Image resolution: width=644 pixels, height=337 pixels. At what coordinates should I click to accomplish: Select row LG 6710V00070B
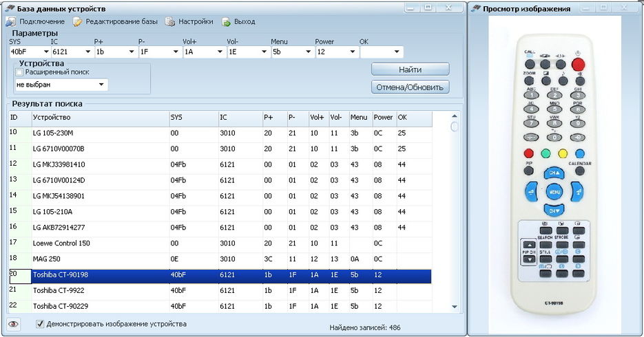click(220, 149)
